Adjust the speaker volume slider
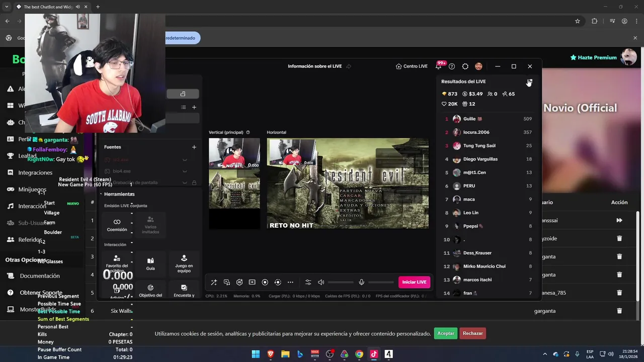The image size is (644, 362). click(x=341, y=282)
